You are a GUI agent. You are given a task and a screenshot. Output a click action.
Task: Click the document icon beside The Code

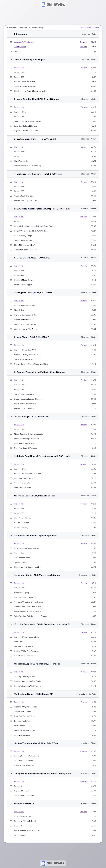11,52
